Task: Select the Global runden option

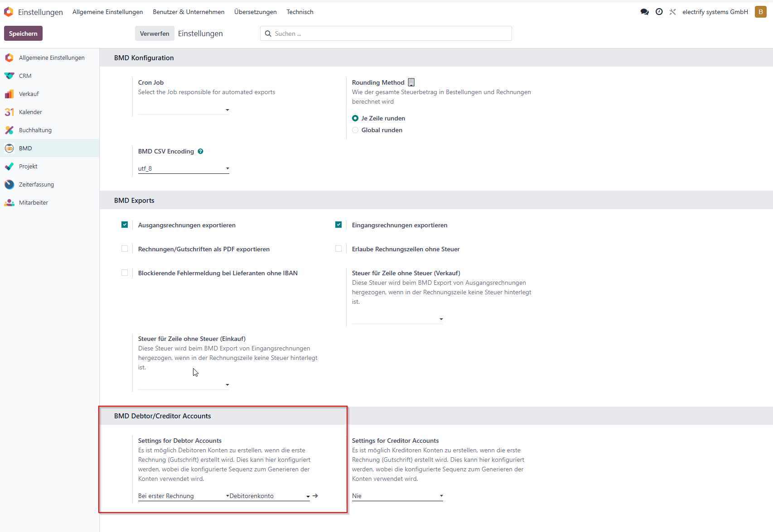Action: [x=355, y=130]
